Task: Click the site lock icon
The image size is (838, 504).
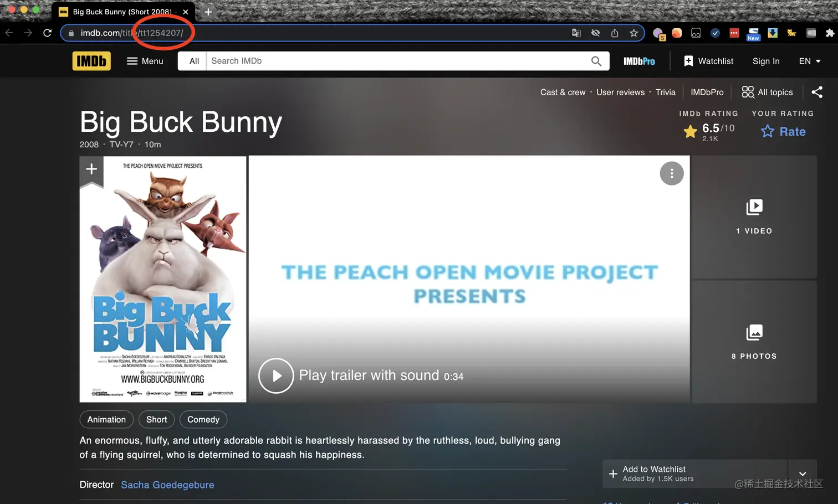Action: point(71,33)
